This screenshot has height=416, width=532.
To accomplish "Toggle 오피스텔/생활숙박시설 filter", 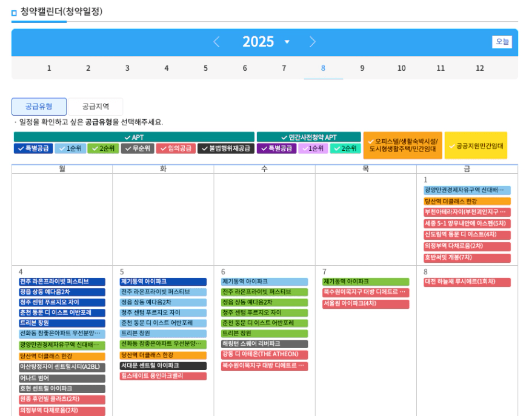I will 403,145.
